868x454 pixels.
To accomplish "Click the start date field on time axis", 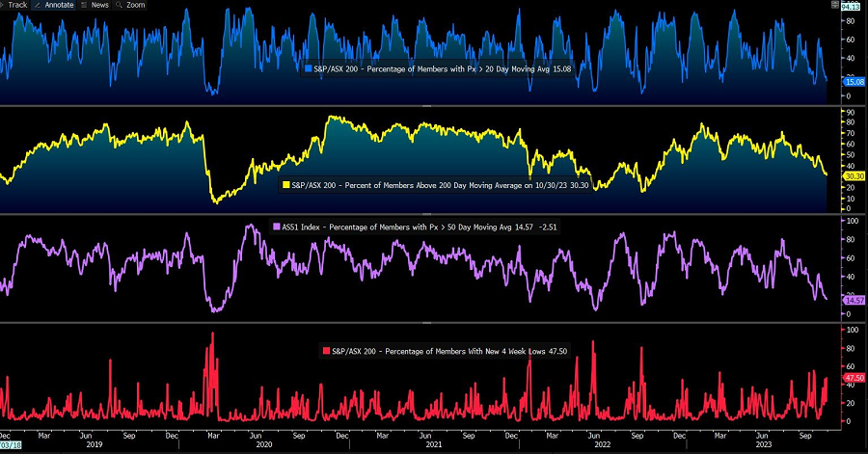I will [x=11, y=444].
